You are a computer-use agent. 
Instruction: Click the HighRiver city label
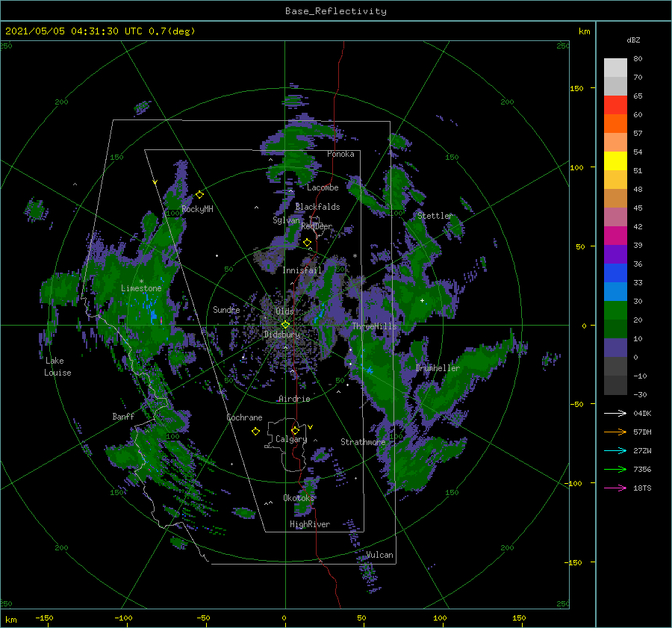(x=310, y=524)
